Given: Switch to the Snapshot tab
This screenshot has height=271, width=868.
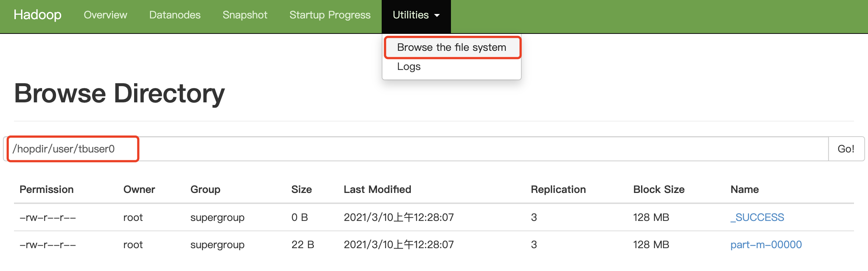Looking at the screenshot, I should [x=245, y=15].
